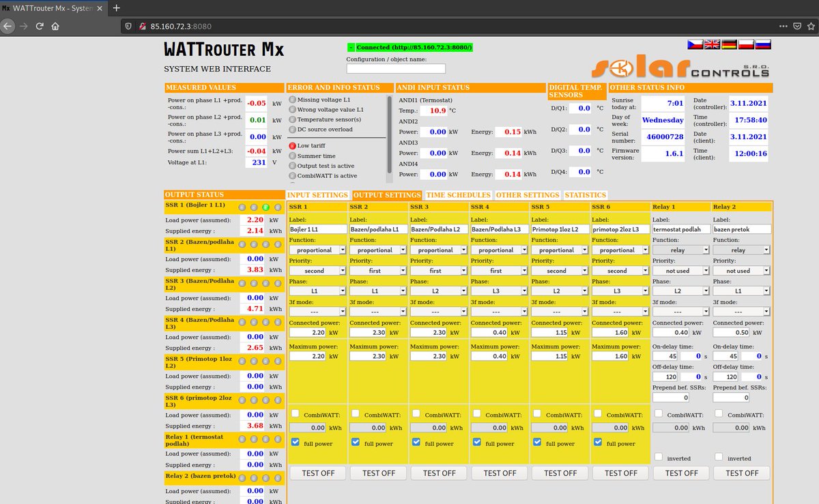Switch to the INPUT SETTINGS tab
This screenshot has width=819, height=504.
(x=318, y=195)
